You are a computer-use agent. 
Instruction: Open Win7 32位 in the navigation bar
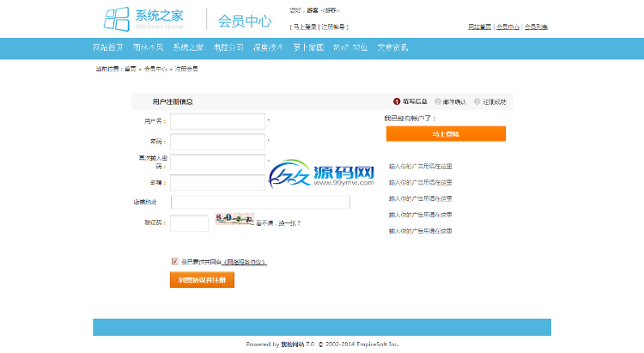350,48
